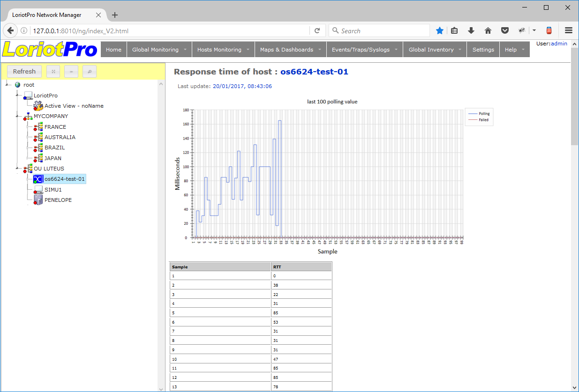
Task: Click the expand-all icon beside Refresh
Action: tap(53, 71)
